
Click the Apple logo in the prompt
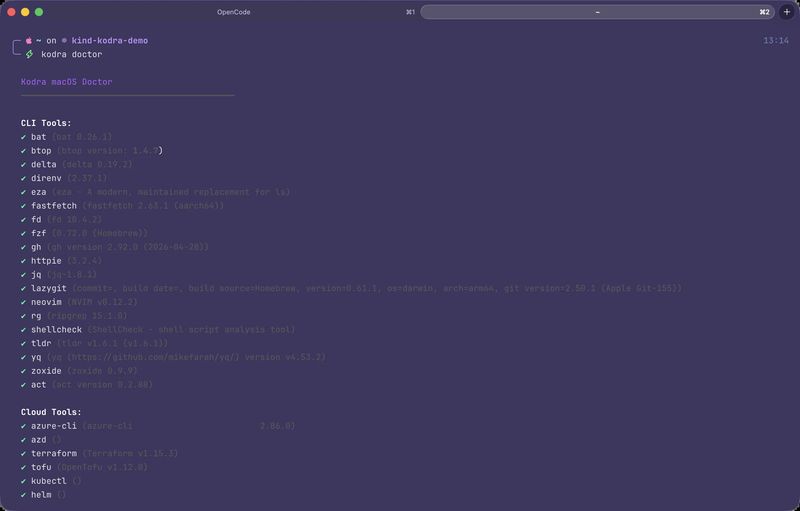click(x=29, y=40)
